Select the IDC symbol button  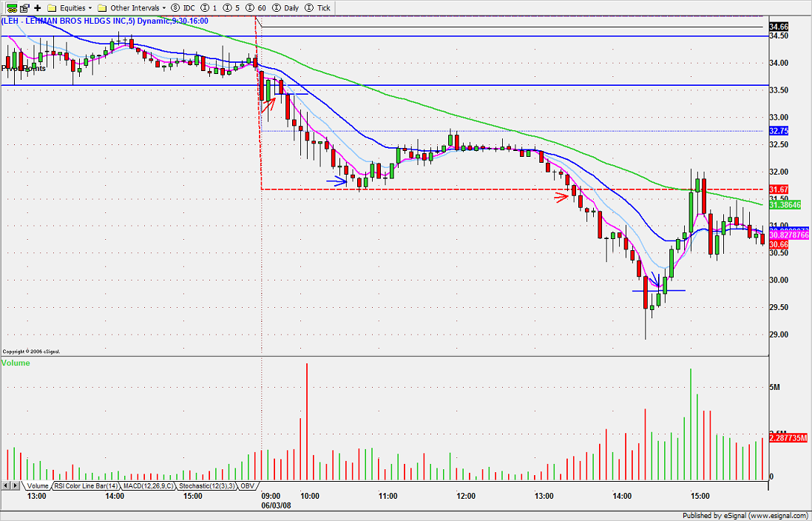pyautogui.click(x=183, y=8)
